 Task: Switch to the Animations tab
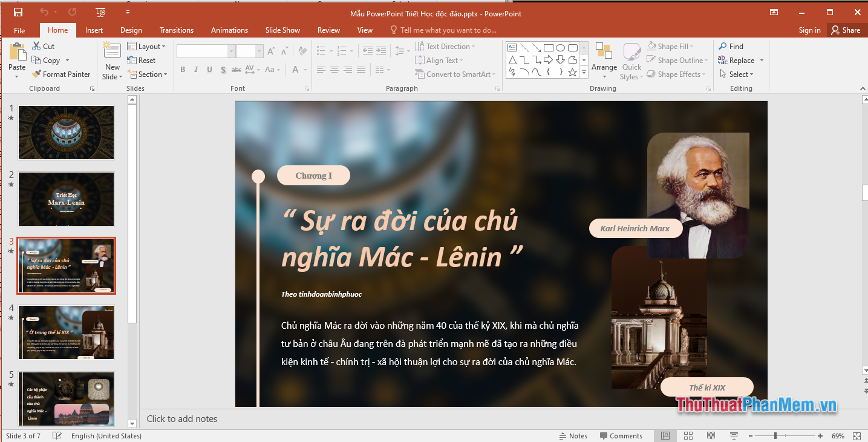229,29
